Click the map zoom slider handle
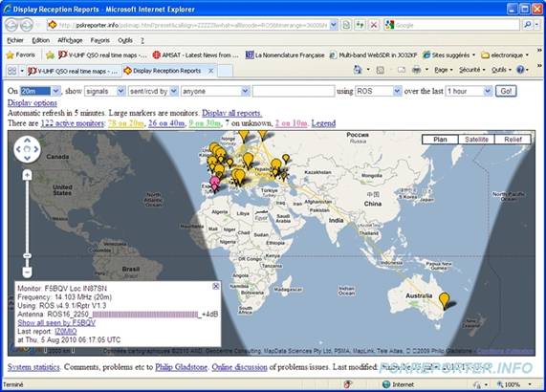Viewport: 546px width, 392px height. pyautogui.click(x=27, y=256)
